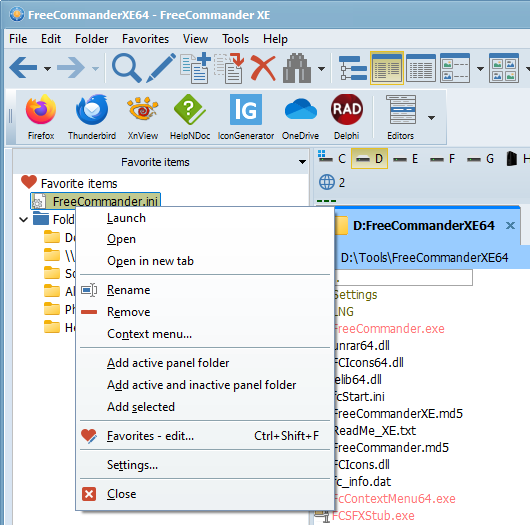Open the File menu
Image resolution: width=530 pixels, height=525 pixels.
[x=18, y=39]
